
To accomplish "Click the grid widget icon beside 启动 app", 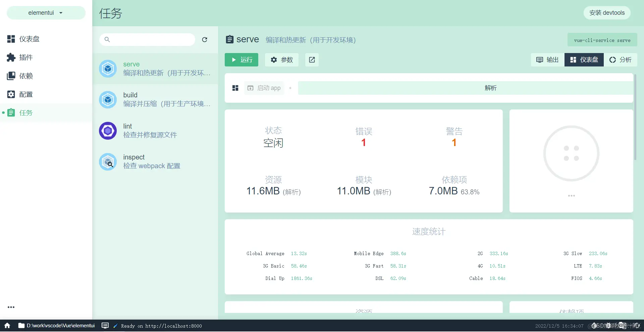I will (x=235, y=88).
